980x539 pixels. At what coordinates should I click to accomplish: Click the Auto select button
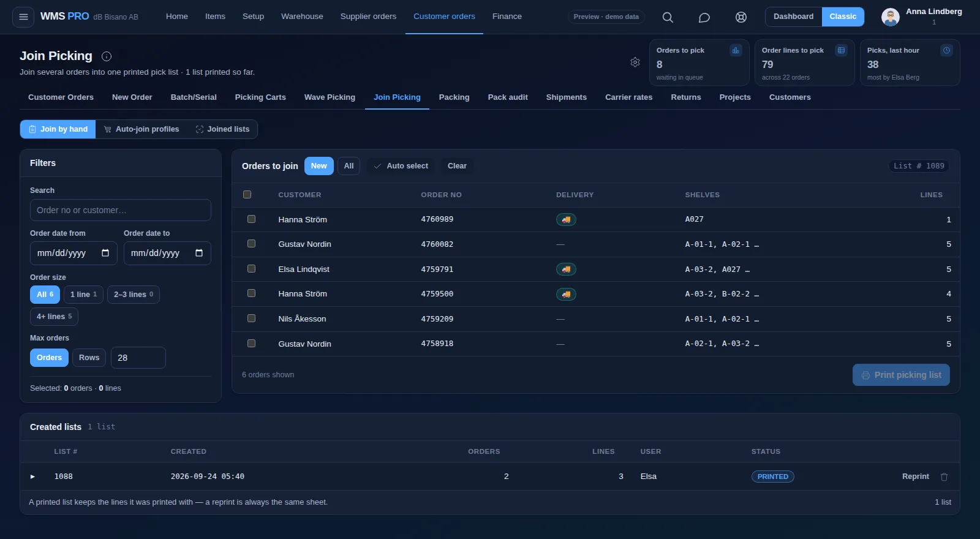401,166
